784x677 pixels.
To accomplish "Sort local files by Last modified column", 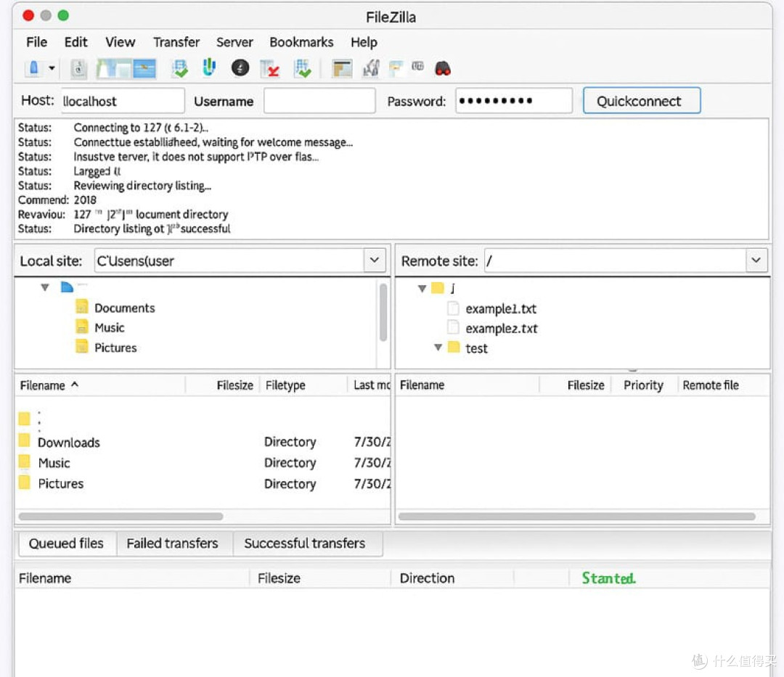I will tap(370, 385).
